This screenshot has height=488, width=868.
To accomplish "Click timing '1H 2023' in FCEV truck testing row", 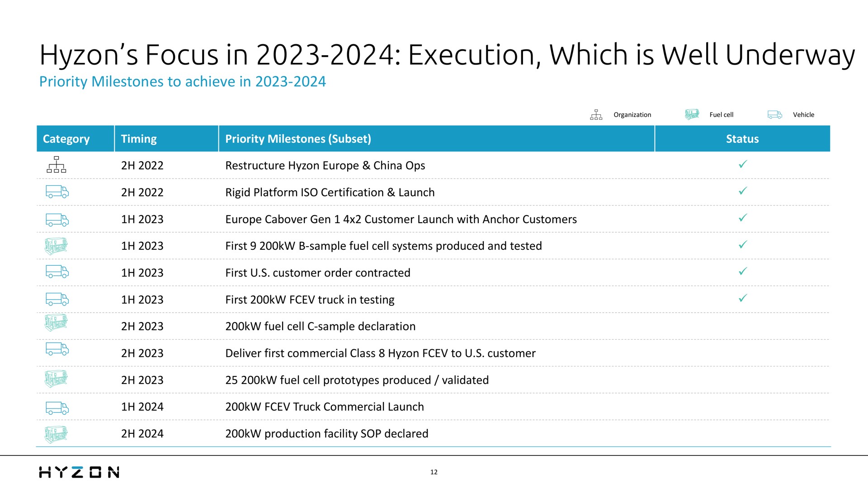I will [x=142, y=300].
